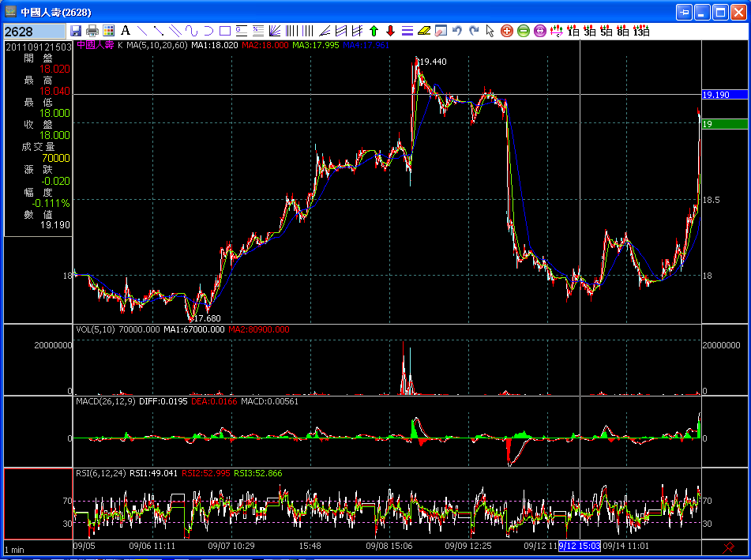Viewport: 751px width, 560px height.
Task: Switch chart to 1-day view
Action: tap(573, 31)
